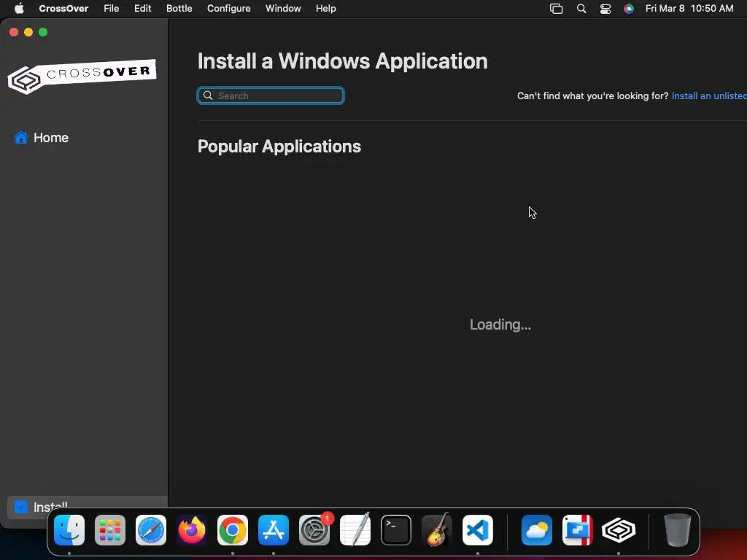Click the CrossOver icon in the Dock
Screen dimensions: 747x560
tap(619, 530)
